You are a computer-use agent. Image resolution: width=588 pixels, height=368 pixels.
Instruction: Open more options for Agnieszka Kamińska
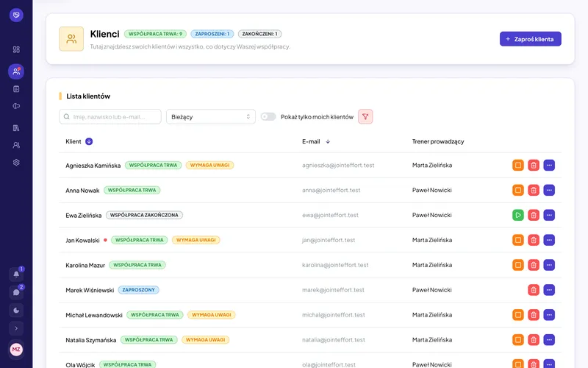[x=549, y=165]
